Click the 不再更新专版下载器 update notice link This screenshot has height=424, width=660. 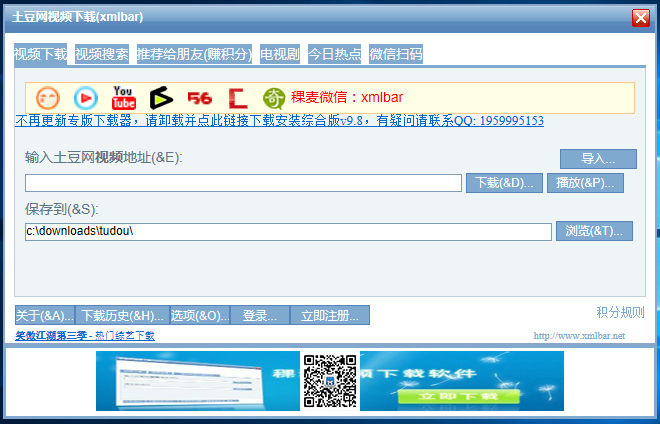click(279, 121)
